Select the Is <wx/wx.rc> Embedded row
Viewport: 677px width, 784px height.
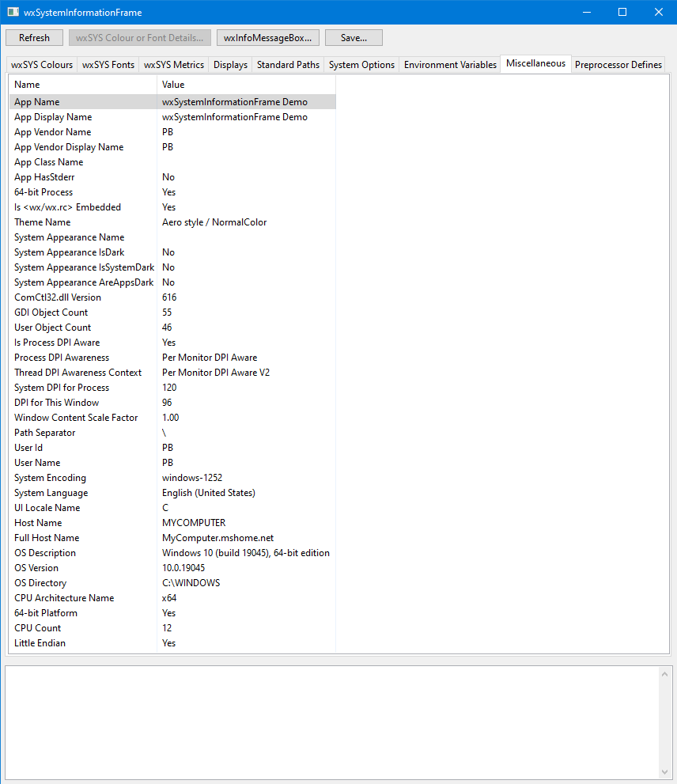pos(172,207)
